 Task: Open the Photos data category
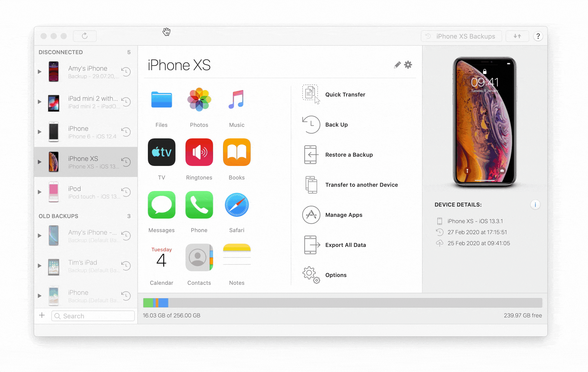[x=199, y=106]
